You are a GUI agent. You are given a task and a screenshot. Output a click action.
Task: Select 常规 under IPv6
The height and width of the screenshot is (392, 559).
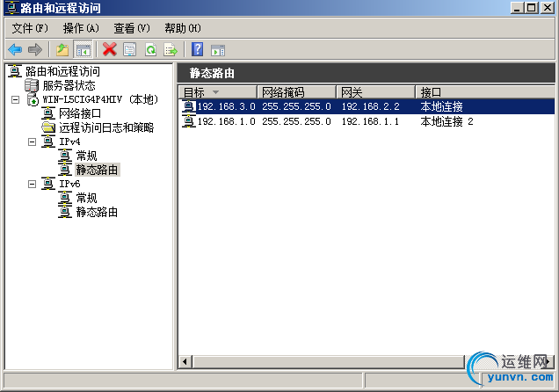pos(86,198)
